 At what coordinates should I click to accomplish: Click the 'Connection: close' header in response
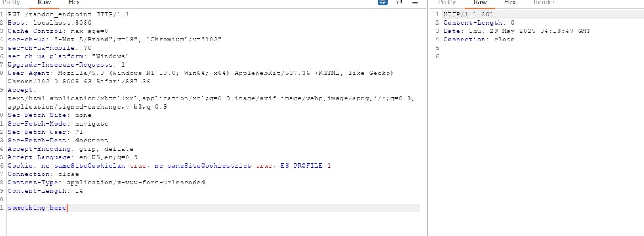(x=479, y=40)
